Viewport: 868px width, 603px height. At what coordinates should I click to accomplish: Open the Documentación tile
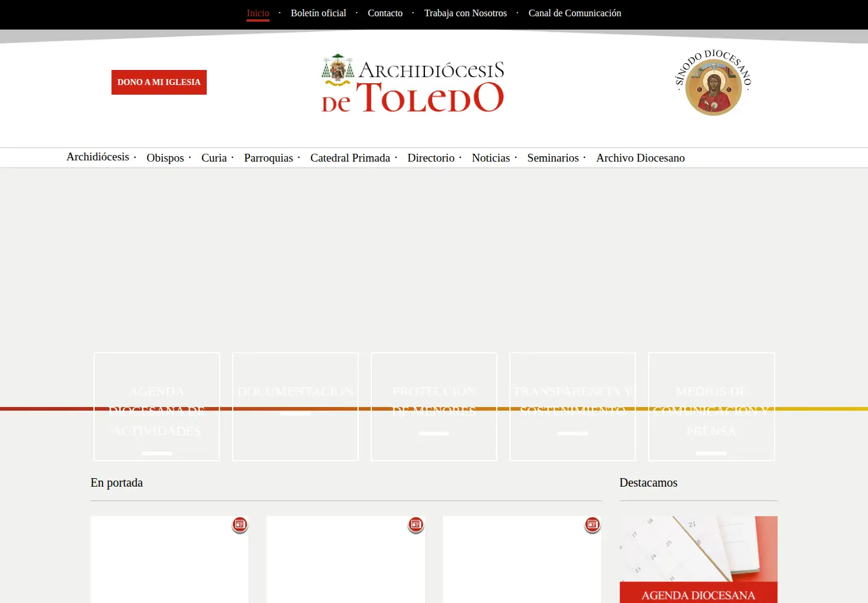tap(295, 406)
